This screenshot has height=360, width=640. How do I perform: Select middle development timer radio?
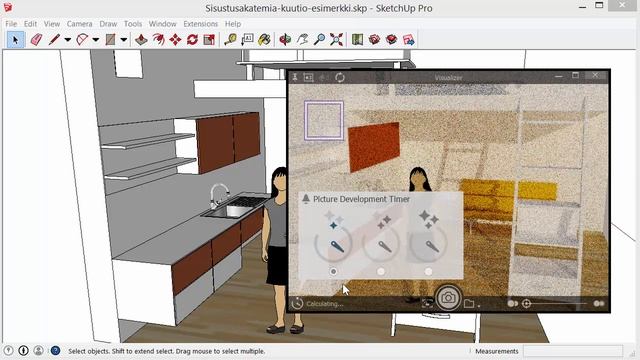click(381, 271)
